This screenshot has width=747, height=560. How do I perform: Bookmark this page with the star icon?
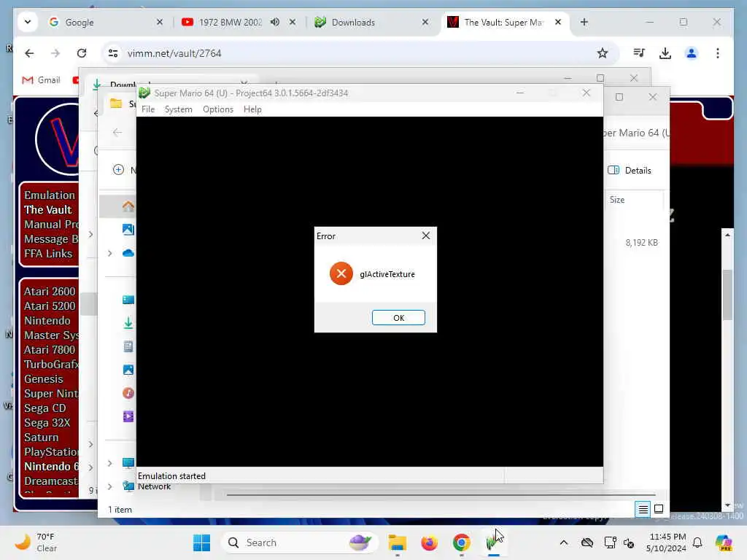coord(602,53)
